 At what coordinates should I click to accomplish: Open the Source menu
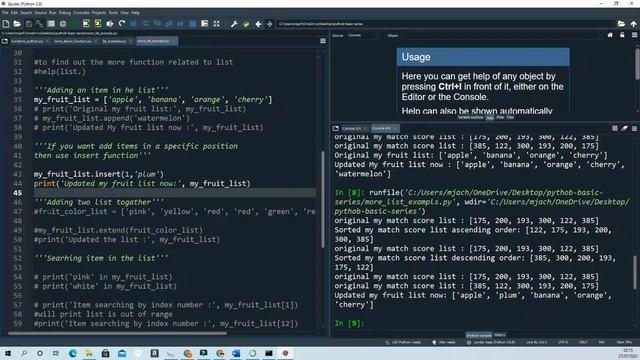(40, 13)
